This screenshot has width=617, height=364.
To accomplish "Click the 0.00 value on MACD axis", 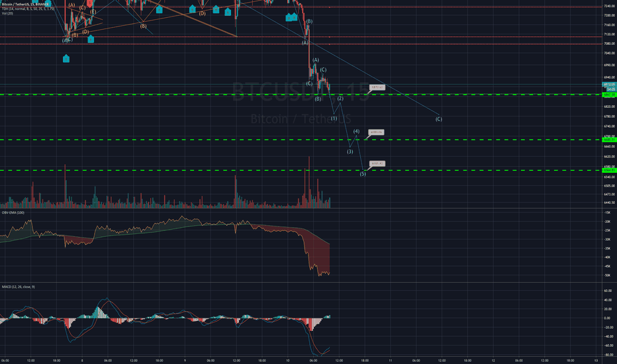I will pyautogui.click(x=608, y=318).
